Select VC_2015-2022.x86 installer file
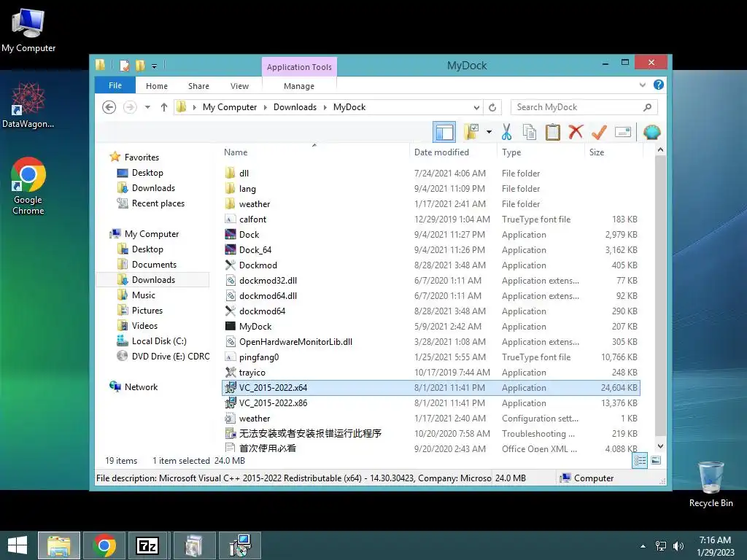 [x=430, y=402]
